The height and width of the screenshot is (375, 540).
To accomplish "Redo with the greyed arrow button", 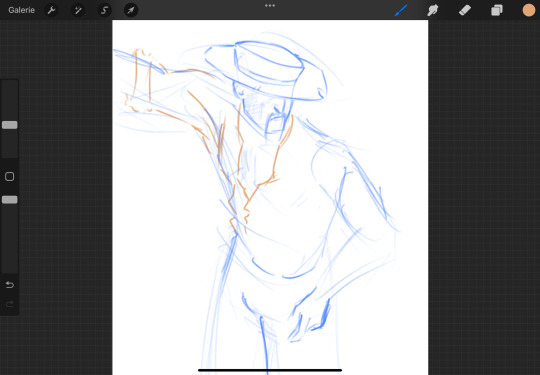I will tap(10, 304).
